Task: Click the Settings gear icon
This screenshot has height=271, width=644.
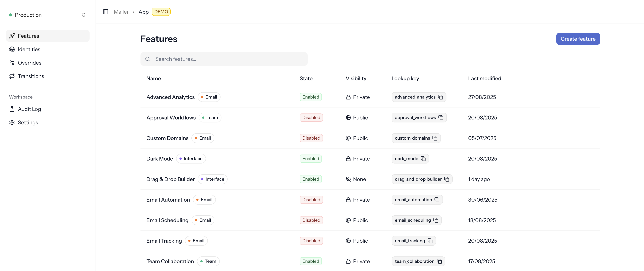Action: click(12, 122)
